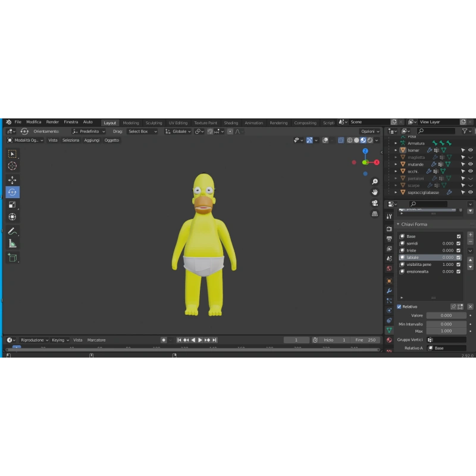Uncheck the triste shape key checkbox

point(458,250)
